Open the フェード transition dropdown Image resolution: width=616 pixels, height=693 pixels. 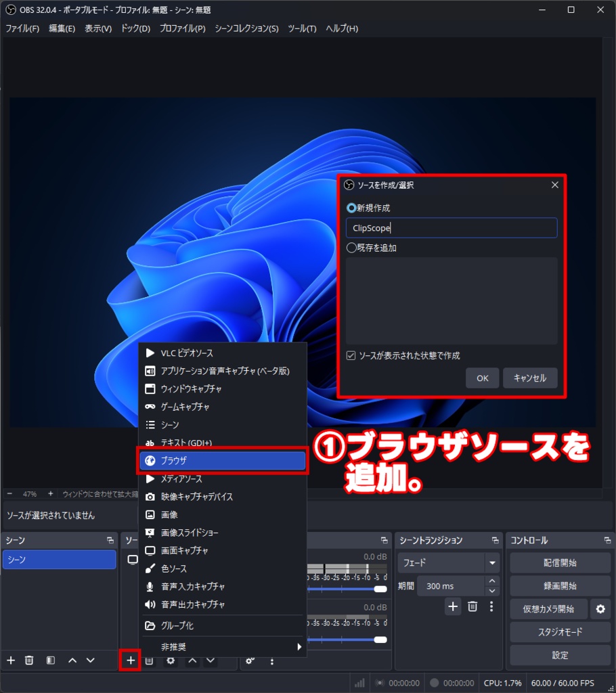(x=448, y=562)
